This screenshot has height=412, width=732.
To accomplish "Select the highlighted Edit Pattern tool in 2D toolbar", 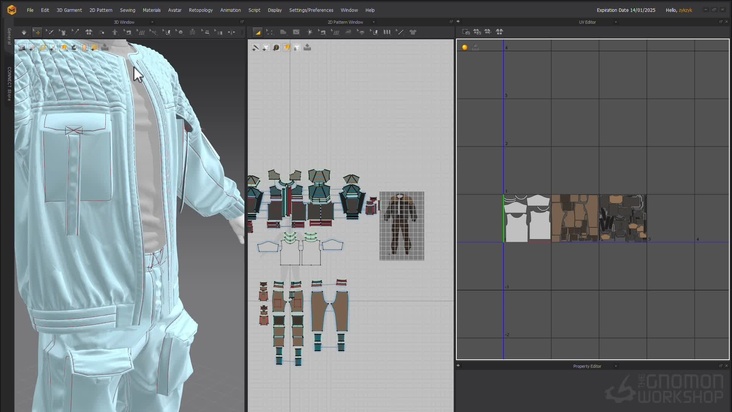I will [257, 32].
